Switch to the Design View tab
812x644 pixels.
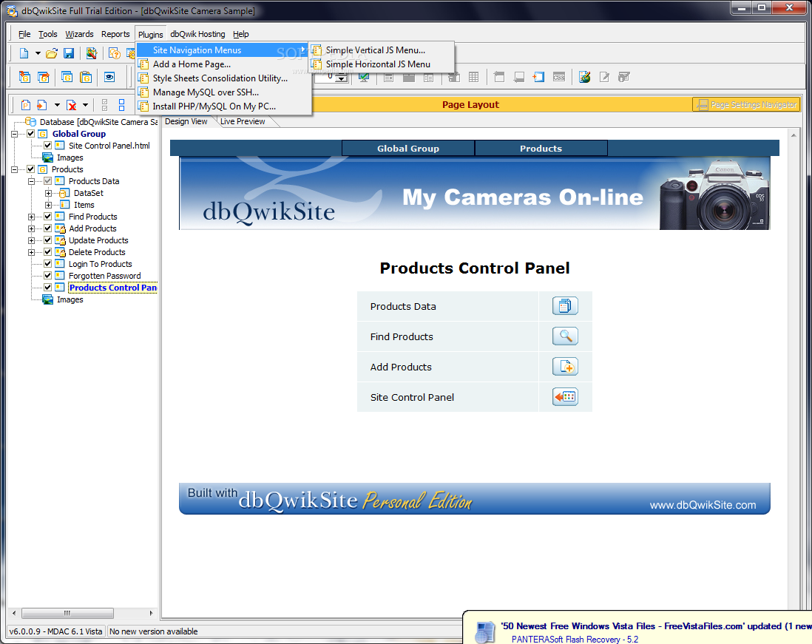[186, 122]
